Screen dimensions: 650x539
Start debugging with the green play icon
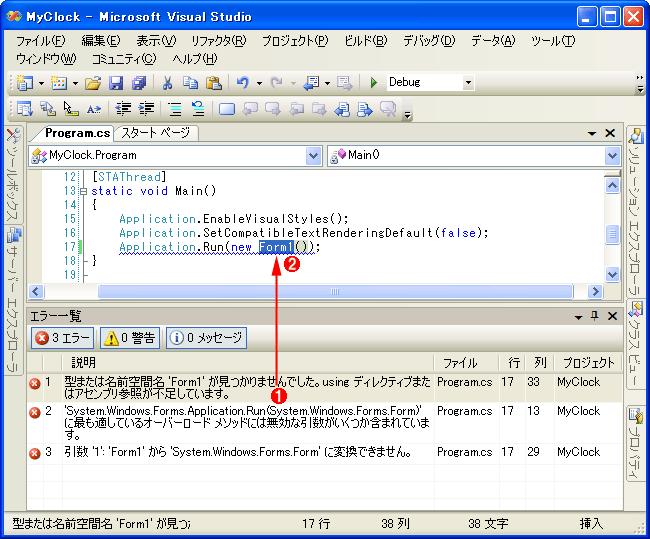click(x=374, y=83)
